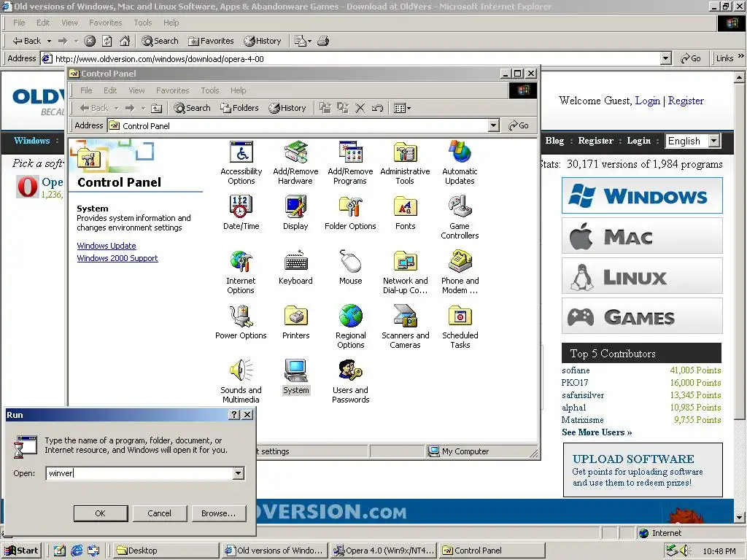747x560 pixels.
Task: Expand the Run dialog Open dropdown
Action: [239, 473]
